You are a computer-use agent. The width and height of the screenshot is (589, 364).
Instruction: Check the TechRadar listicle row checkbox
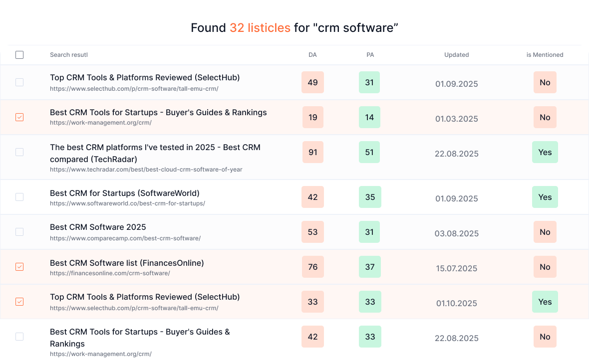click(x=19, y=152)
